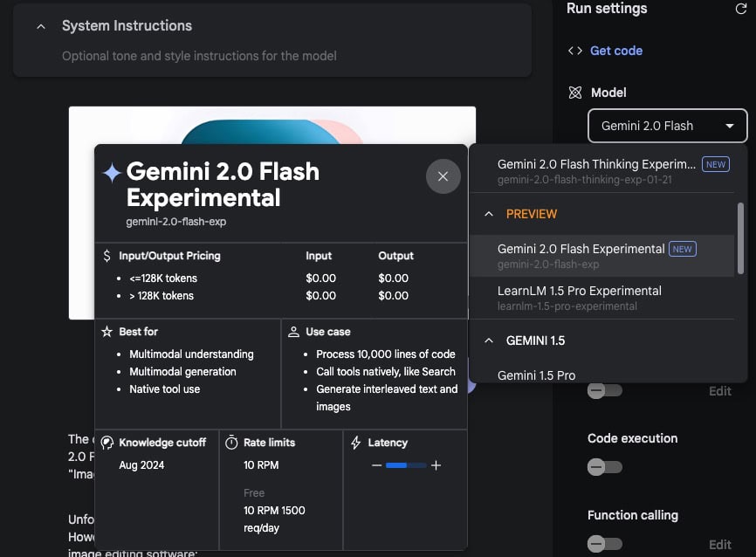Image resolution: width=756 pixels, height=557 pixels.
Task: Click the minus sign on the Latency indicator
Action: click(377, 465)
